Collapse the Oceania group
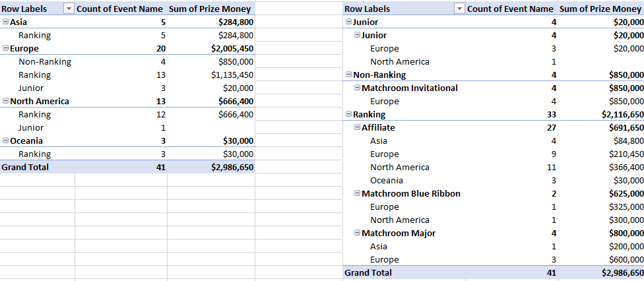 (6, 141)
